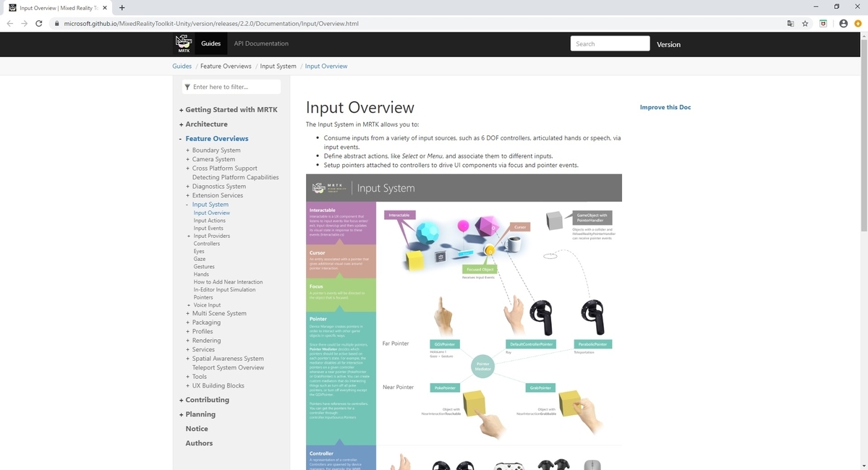Open the Google Translate icon in address bar
The width and height of the screenshot is (868, 470).
click(x=791, y=23)
